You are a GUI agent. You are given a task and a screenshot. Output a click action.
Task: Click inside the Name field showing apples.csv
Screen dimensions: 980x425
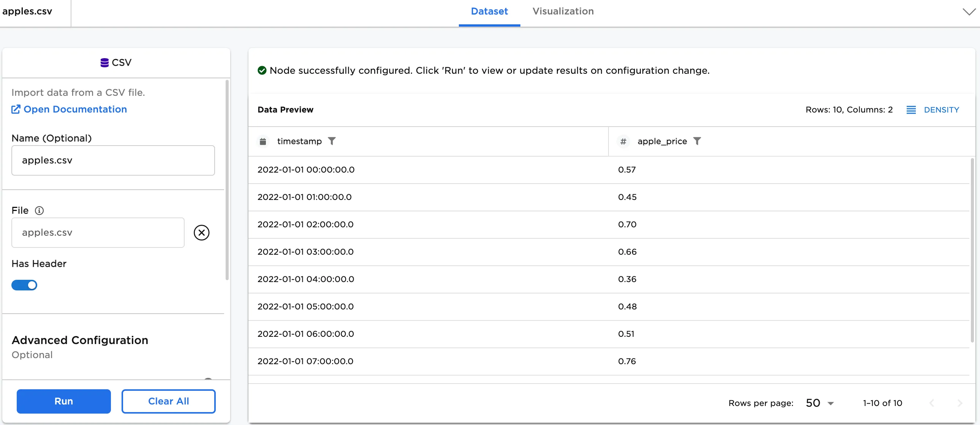pos(113,160)
